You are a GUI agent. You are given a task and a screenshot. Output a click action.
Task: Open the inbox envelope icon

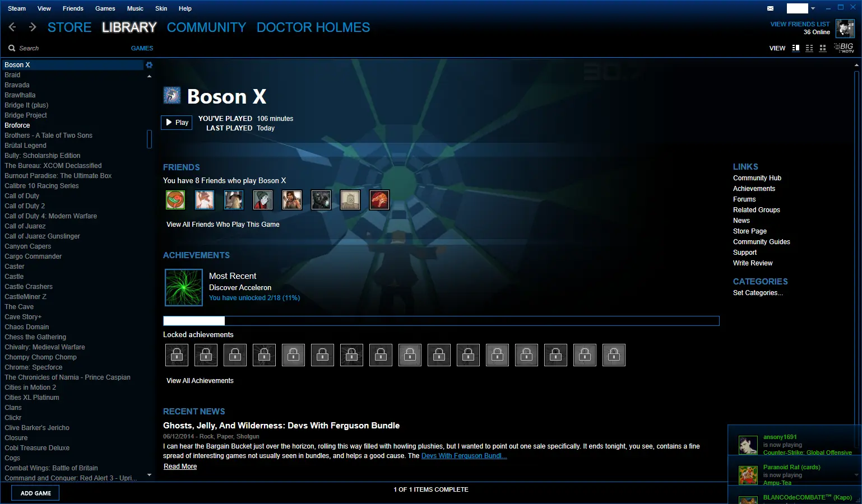click(x=770, y=8)
